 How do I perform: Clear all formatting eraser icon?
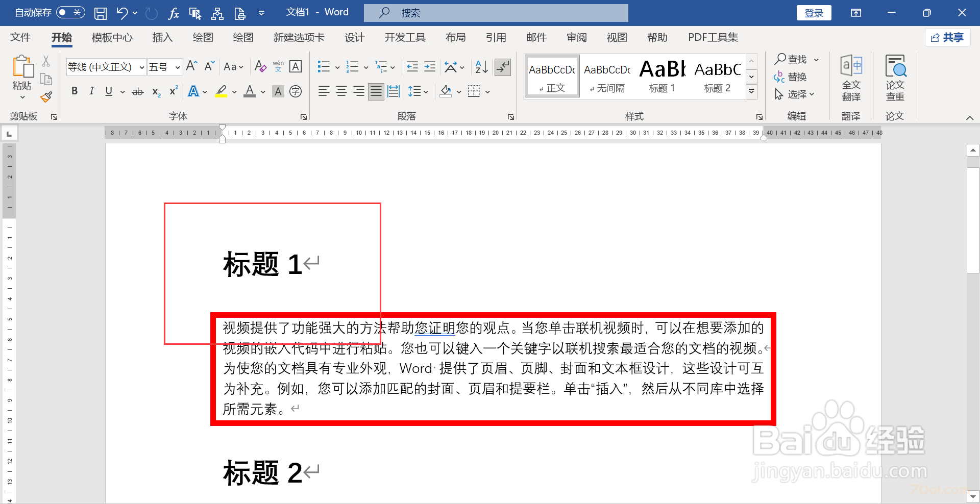[260, 66]
